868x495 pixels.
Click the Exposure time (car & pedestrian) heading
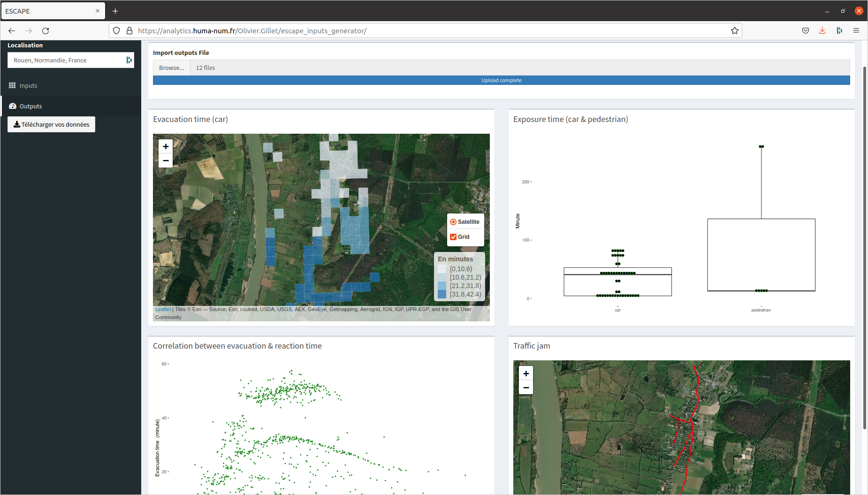pos(571,119)
